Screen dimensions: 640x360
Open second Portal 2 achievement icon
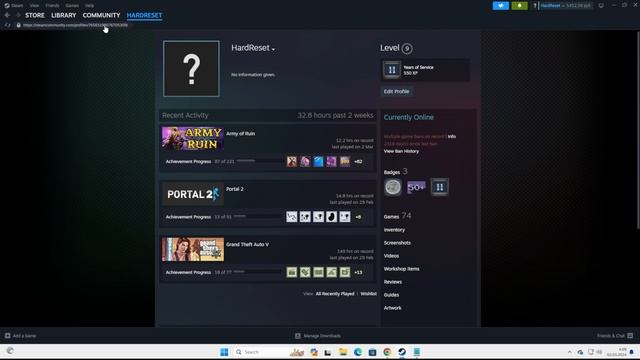pyautogui.click(x=305, y=217)
